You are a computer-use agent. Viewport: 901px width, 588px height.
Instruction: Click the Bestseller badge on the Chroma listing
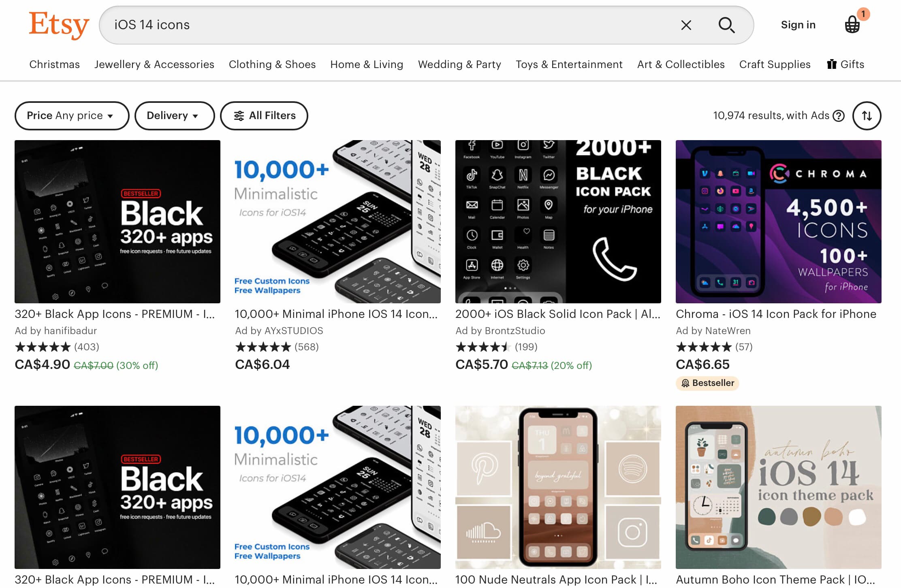point(707,383)
